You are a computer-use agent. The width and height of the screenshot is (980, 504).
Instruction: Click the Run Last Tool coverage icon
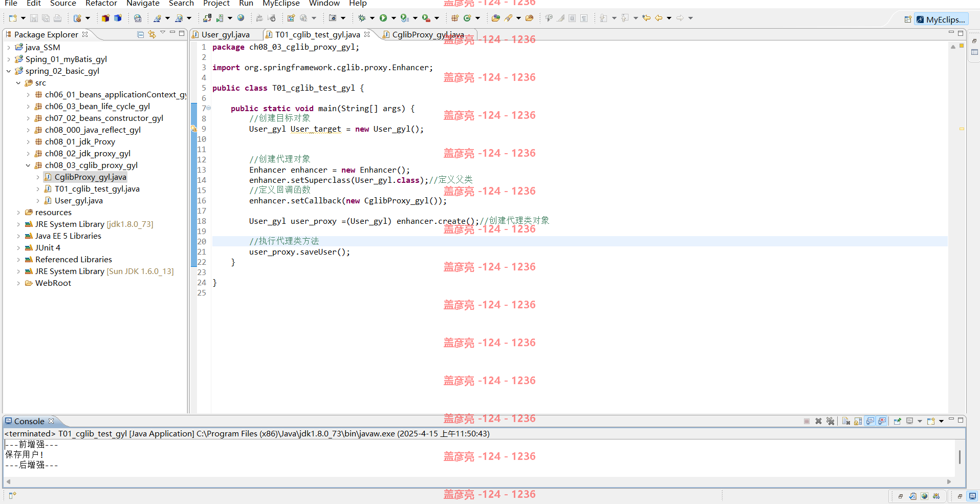pyautogui.click(x=405, y=18)
